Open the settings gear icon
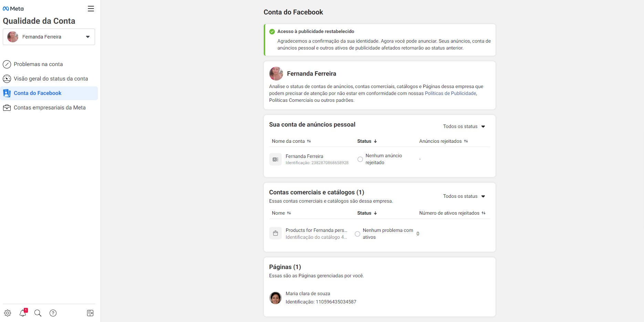The image size is (644, 322). (x=8, y=313)
